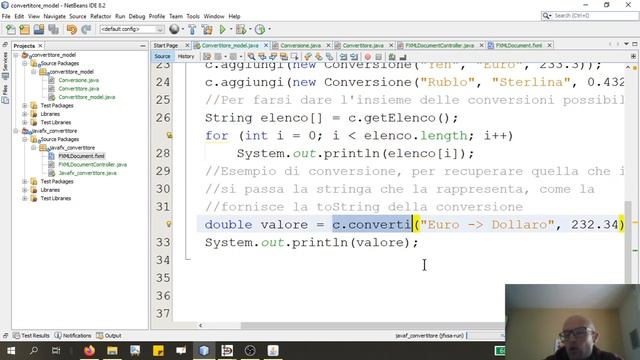Click the Open Project toolbar icon
This screenshot has width=640, height=360.
pos(39,29)
